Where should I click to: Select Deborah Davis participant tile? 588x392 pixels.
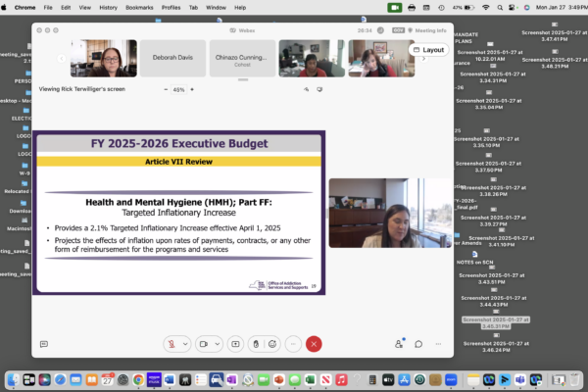point(172,58)
